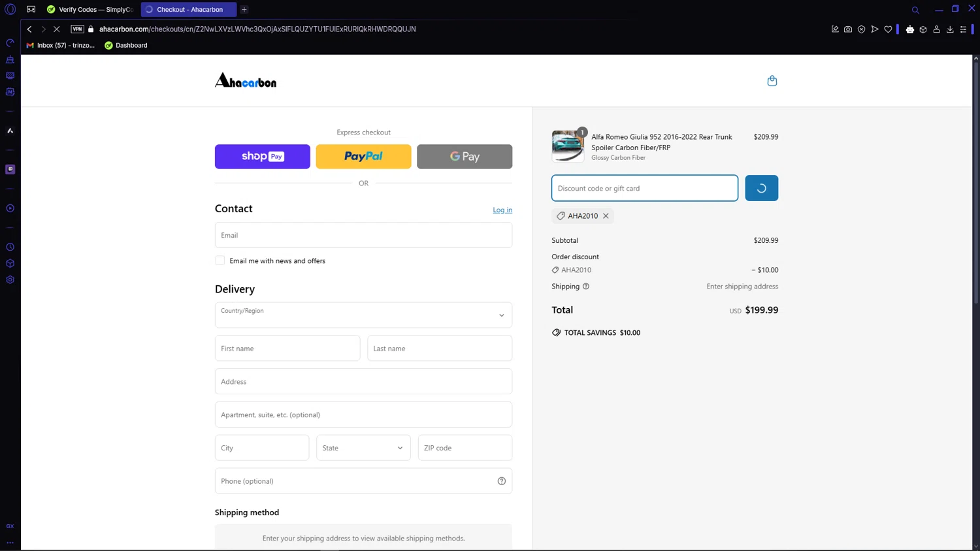Pay with Google Pay express checkout

coord(465,157)
